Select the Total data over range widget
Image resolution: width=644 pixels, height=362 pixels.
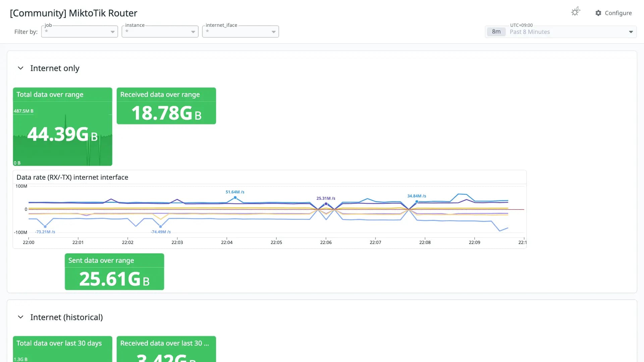(x=62, y=127)
